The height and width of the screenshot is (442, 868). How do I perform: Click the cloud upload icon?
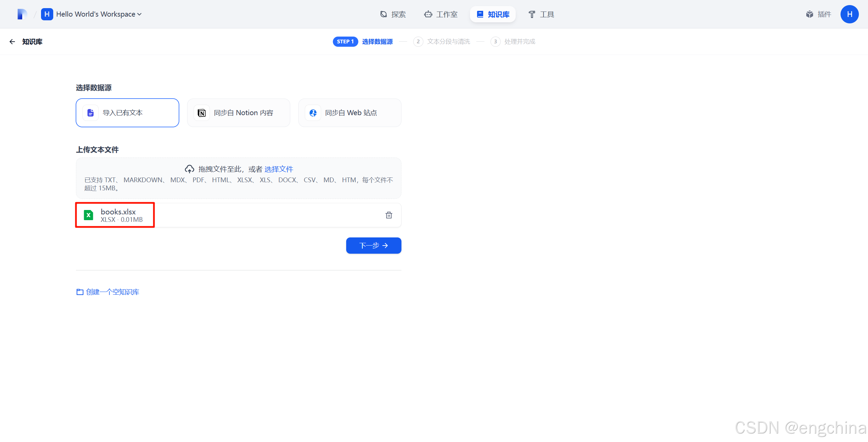tap(189, 169)
